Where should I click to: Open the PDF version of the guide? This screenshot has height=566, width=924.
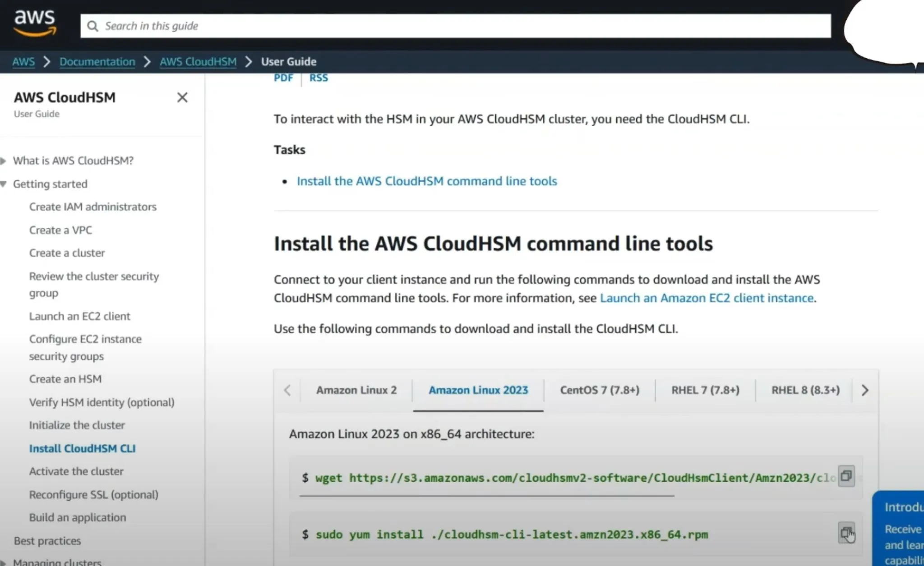[283, 78]
